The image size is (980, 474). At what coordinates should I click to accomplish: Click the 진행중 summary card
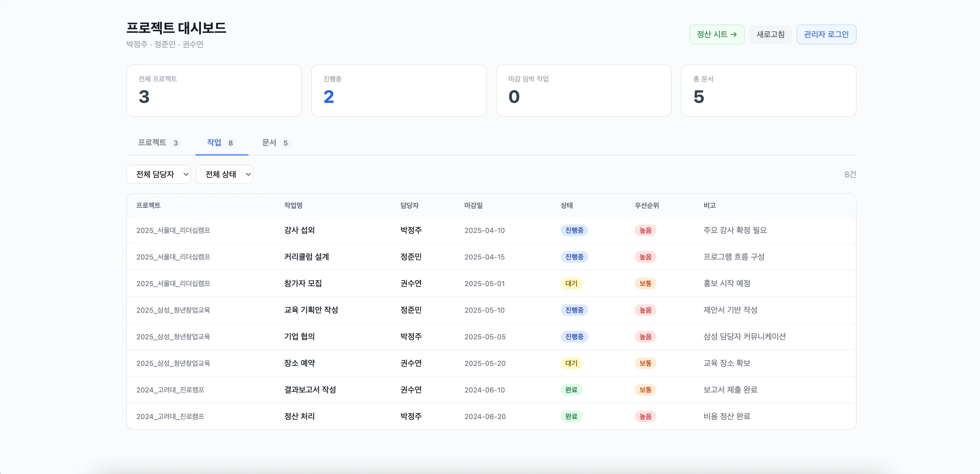(399, 91)
